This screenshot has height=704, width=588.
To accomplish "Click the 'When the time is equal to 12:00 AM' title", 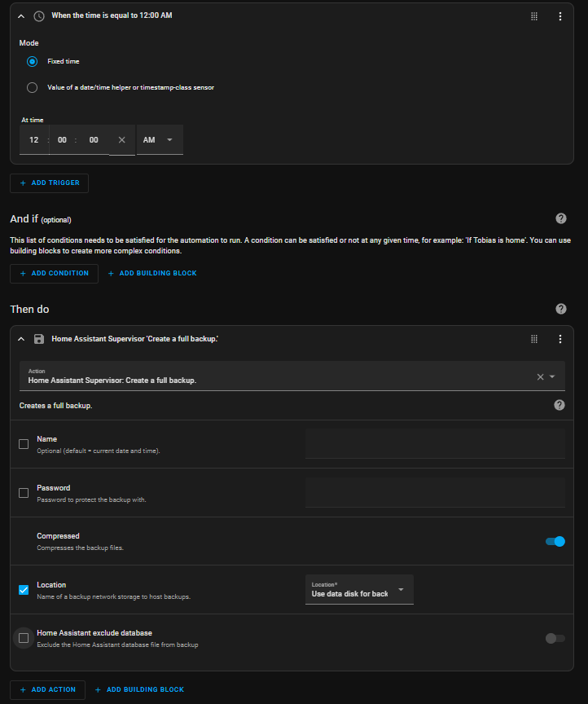I will pyautogui.click(x=112, y=15).
